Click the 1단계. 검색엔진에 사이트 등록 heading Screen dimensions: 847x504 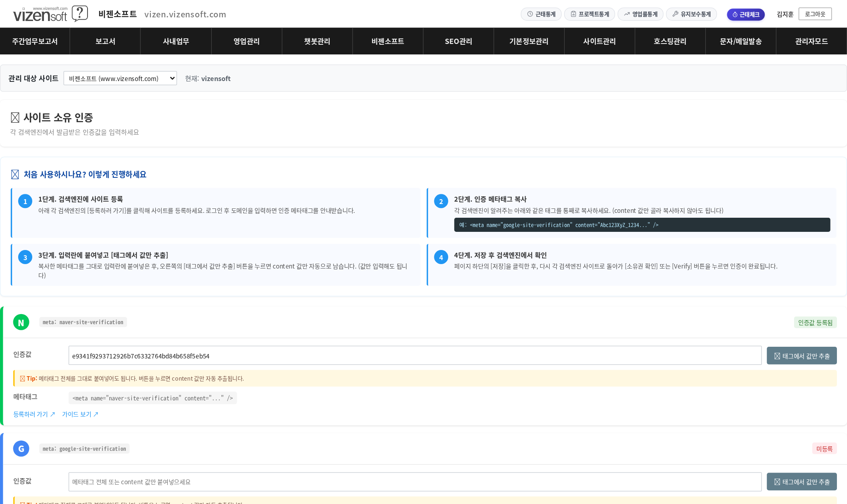(81, 199)
